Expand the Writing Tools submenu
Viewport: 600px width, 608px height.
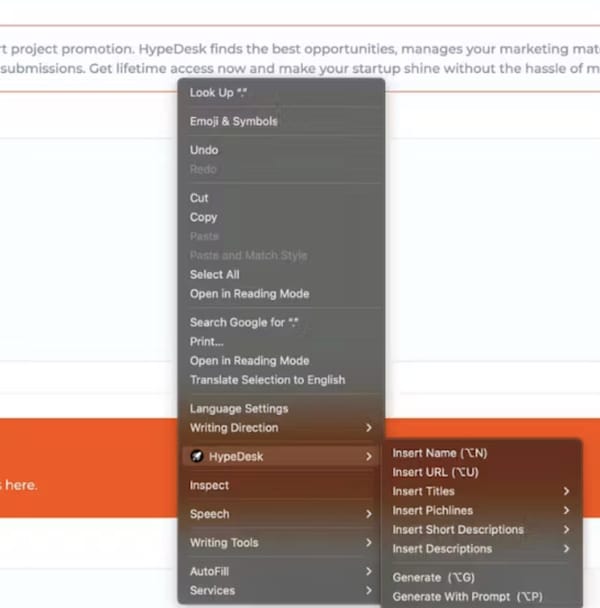pyautogui.click(x=280, y=543)
